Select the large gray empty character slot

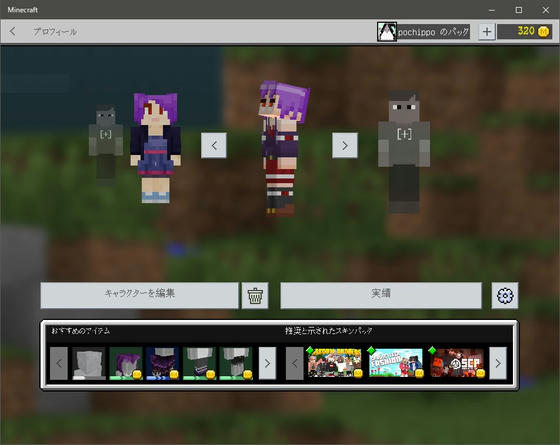[404, 152]
